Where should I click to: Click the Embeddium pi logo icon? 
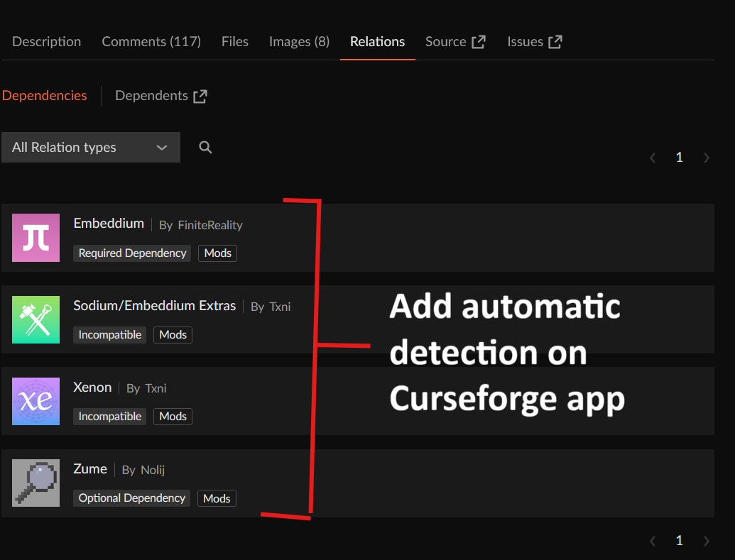(36, 238)
